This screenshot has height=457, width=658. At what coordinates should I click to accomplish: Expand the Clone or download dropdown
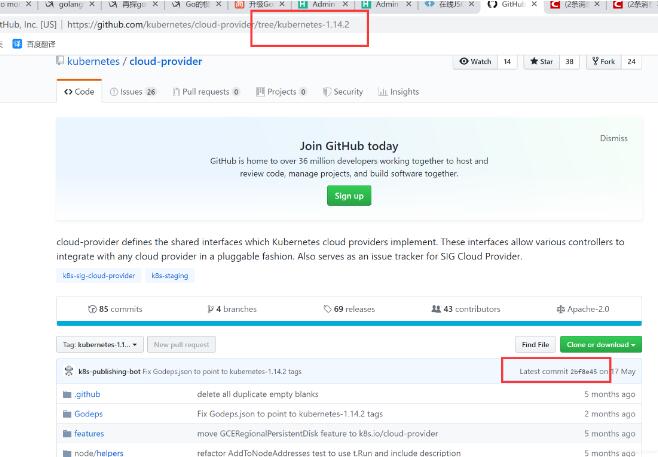(x=601, y=345)
